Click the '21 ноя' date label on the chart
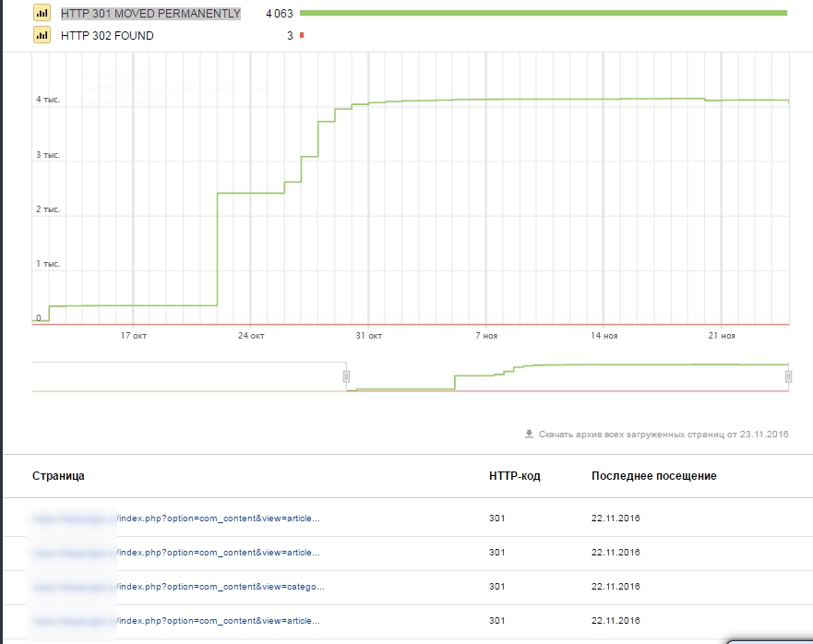Screen dimensions: 813x644 [x=722, y=336]
